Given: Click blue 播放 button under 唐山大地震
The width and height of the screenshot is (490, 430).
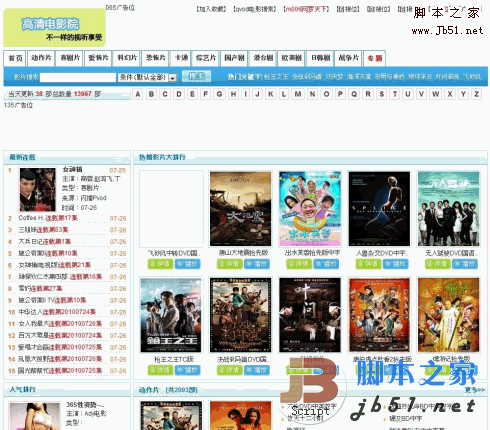Looking at the screenshot, I should [257, 264].
